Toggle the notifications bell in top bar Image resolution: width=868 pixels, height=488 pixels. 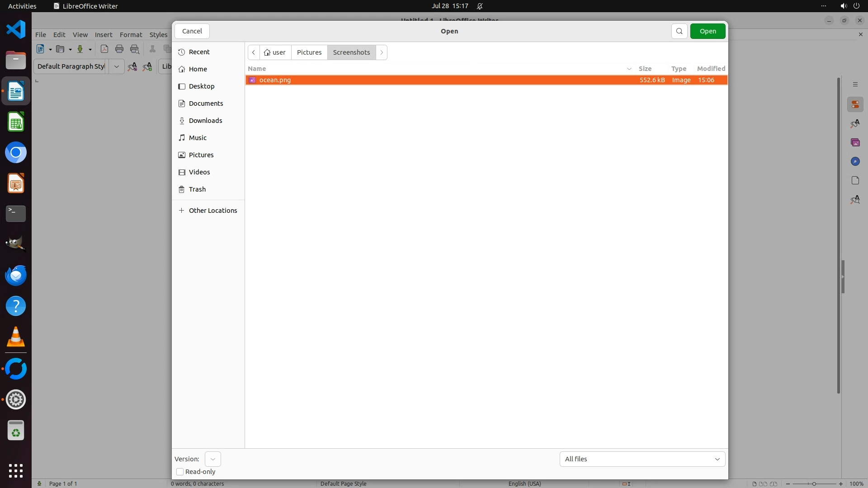pyautogui.click(x=480, y=6)
